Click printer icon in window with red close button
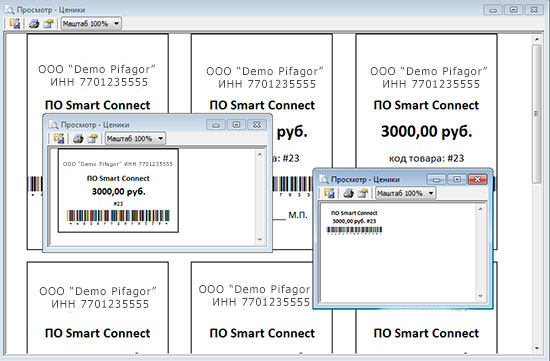This screenshot has height=361, width=550. (x=348, y=193)
